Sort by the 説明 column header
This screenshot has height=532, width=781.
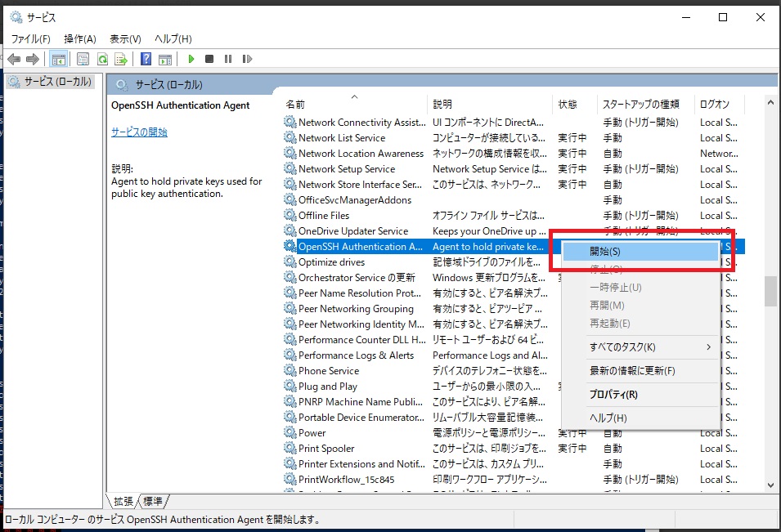coord(490,104)
